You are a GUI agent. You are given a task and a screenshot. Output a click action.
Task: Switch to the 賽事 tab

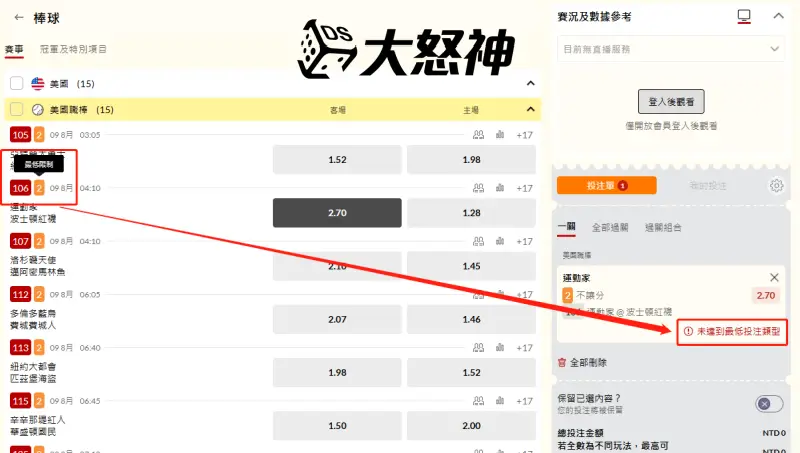14,49
